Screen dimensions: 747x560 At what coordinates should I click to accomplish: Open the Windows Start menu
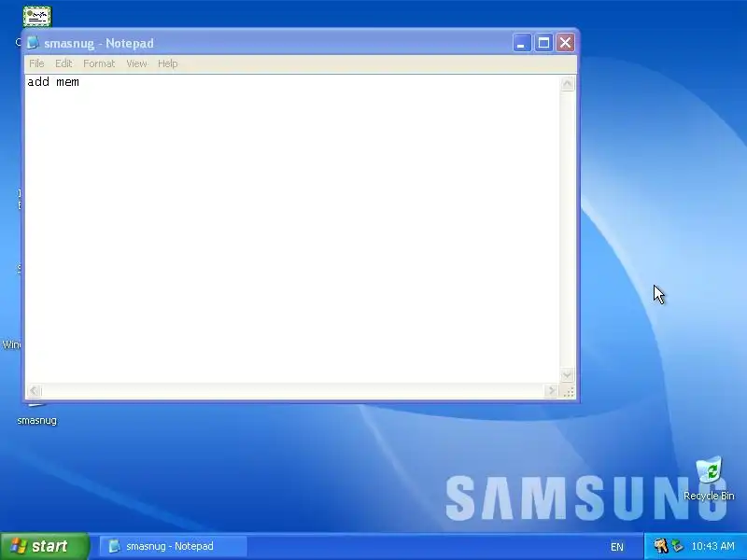pyautogui.click(x=45, y=546)
